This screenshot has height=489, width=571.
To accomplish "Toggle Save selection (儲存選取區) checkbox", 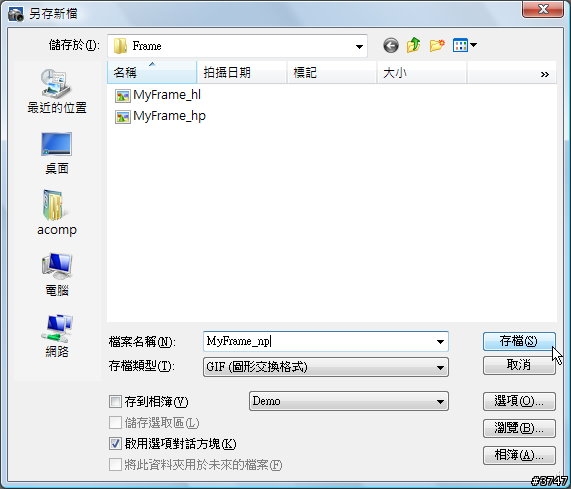I will tap(115, 423).
